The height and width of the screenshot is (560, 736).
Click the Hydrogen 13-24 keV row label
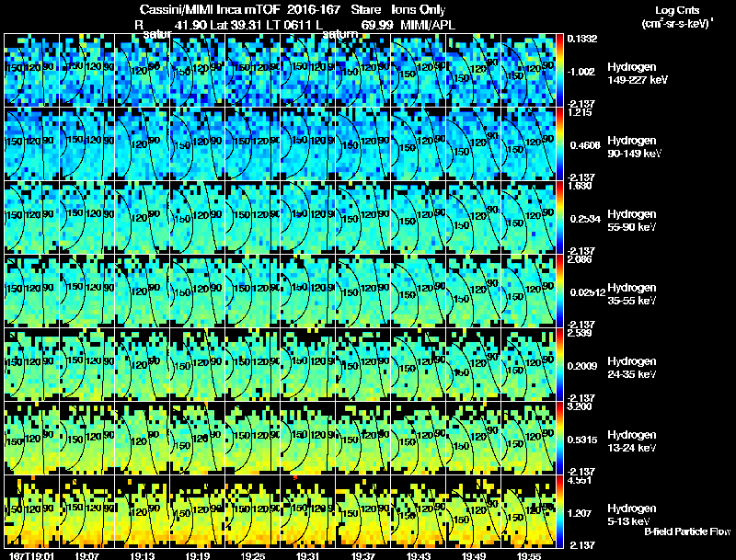click(632, 441)
